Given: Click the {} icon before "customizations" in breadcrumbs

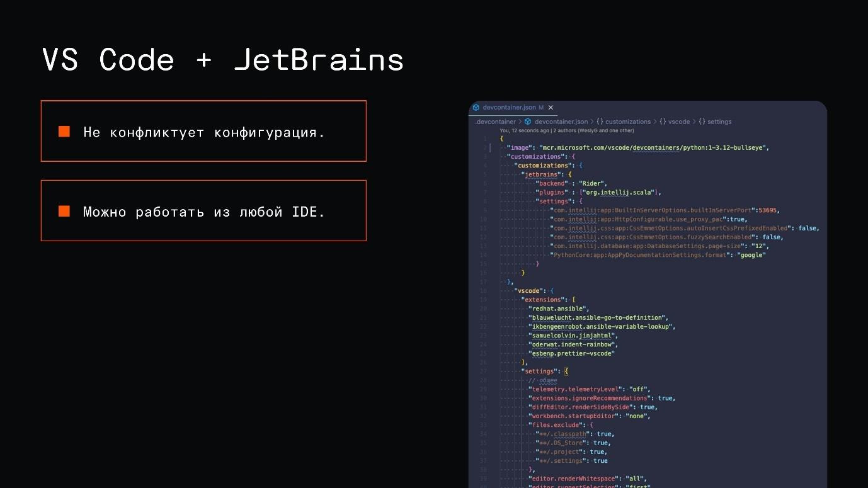Looking at the screenshot, I should pyautogui.click(x=599, y=122).
